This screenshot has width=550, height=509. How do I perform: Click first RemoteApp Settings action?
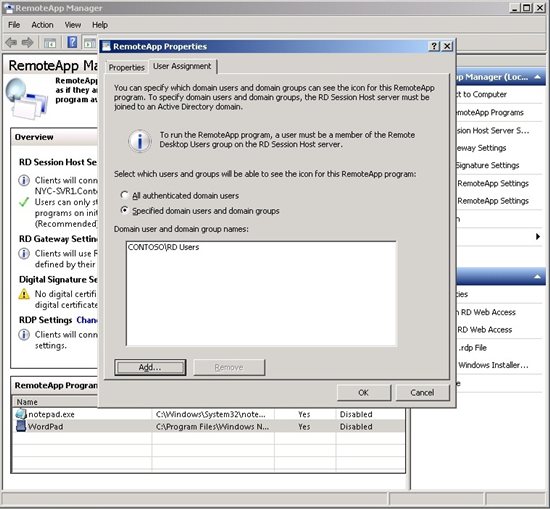(x=493, y=183)
